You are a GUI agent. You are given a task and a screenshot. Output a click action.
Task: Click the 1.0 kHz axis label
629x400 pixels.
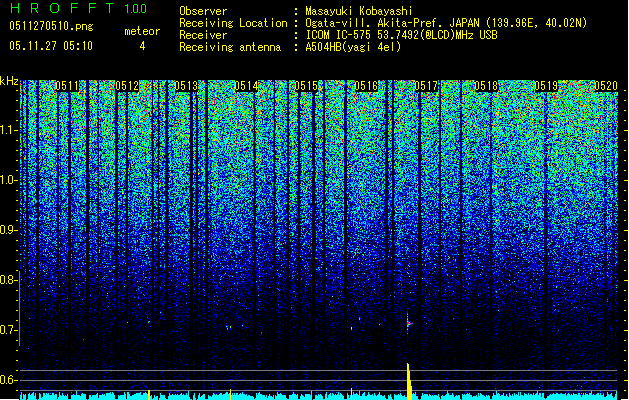(8, 180)
